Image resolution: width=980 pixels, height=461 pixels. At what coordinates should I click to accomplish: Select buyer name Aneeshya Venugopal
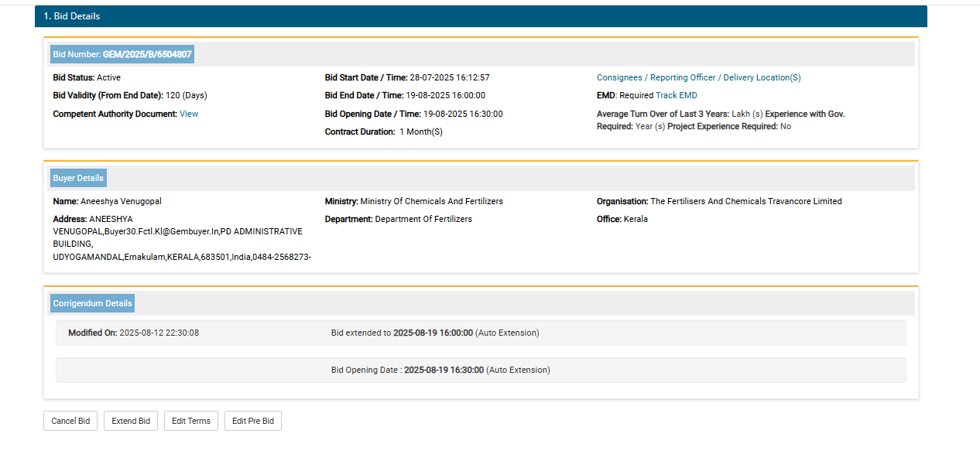coord(107,201)
